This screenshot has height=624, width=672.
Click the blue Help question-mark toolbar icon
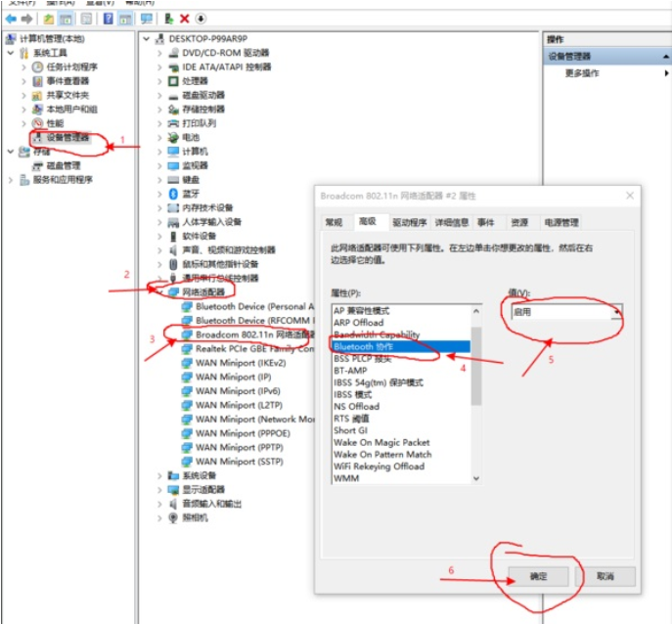(x=109, y=19)
